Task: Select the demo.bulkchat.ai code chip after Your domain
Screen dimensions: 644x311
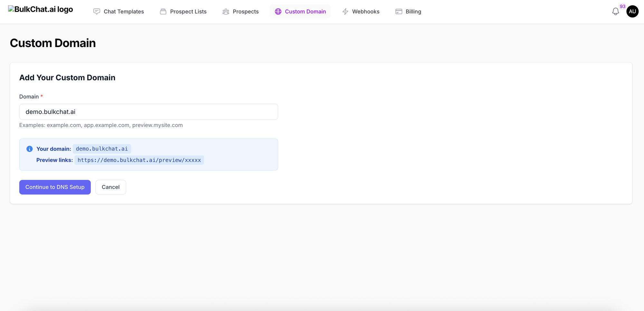Action: [102, 149]
